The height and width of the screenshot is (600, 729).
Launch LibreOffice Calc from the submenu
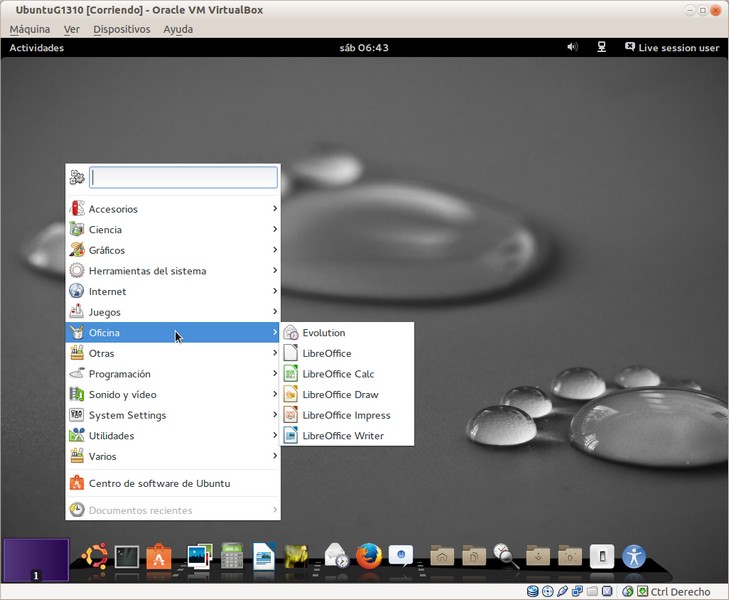(x=347, y=374)
